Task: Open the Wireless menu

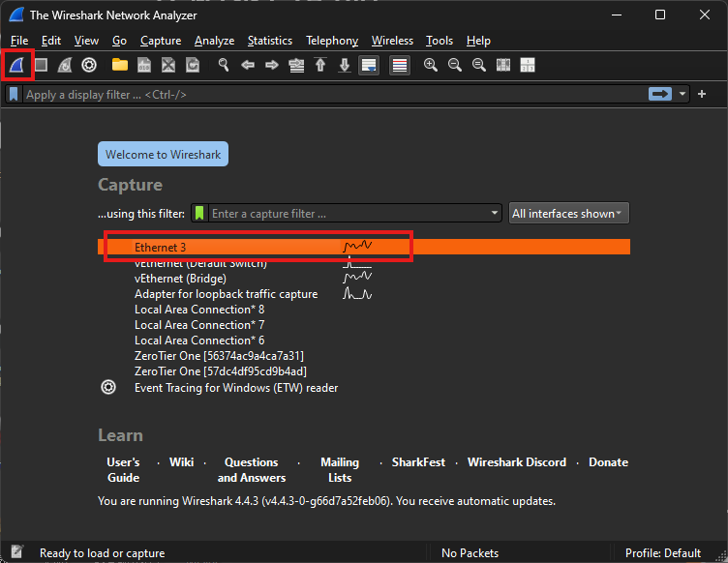Action: (x=392, y=41)
